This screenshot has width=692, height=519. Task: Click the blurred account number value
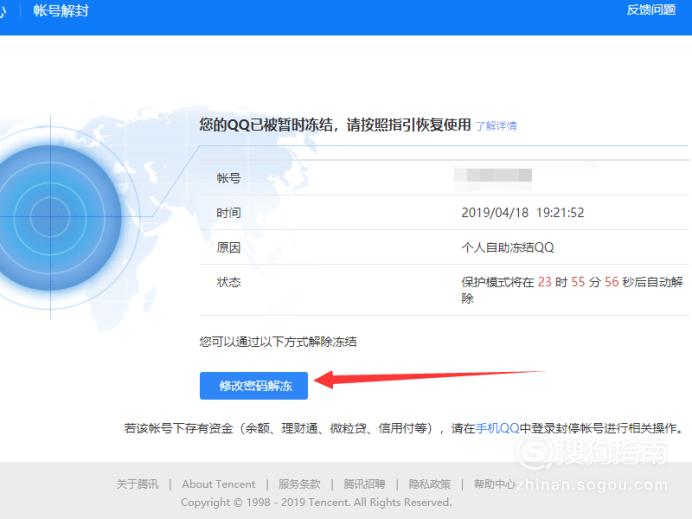pos(493,176)
